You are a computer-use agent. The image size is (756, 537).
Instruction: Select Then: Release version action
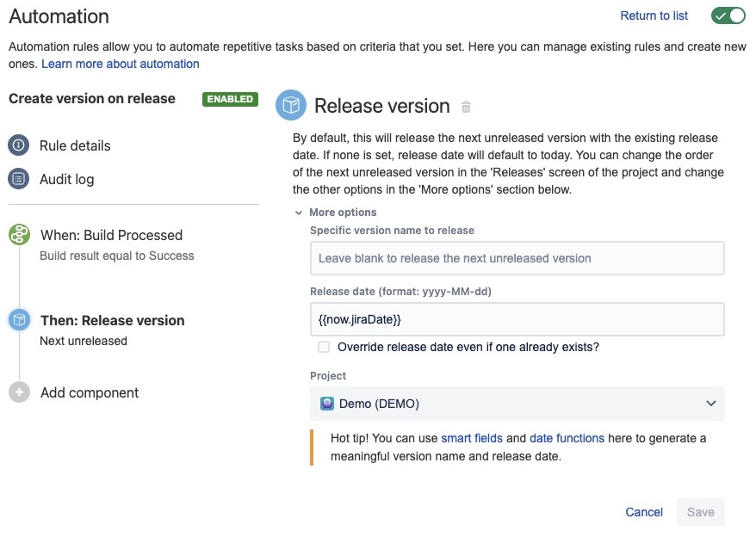[112, 320]
